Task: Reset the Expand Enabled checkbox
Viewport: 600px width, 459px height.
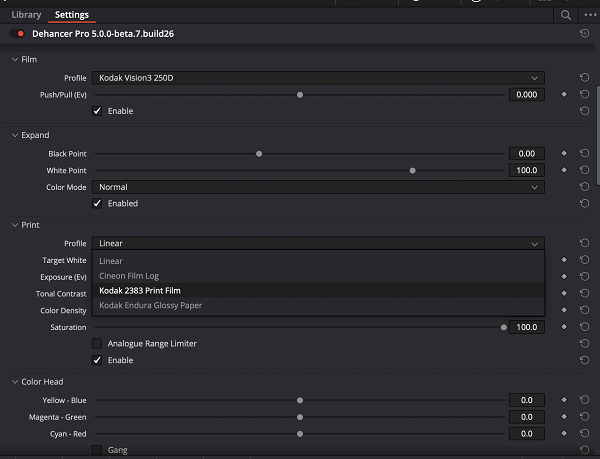Action: coord(584,203)
